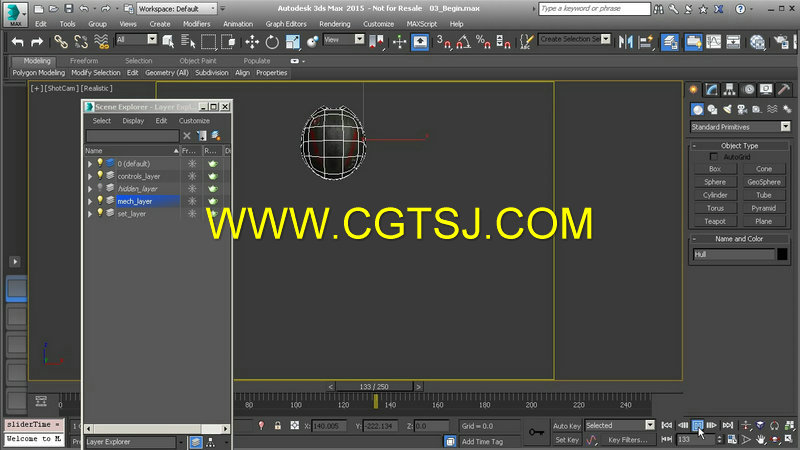Click the GeoSphere object type button
The image size is (800, 450).
tap(764, 182)
